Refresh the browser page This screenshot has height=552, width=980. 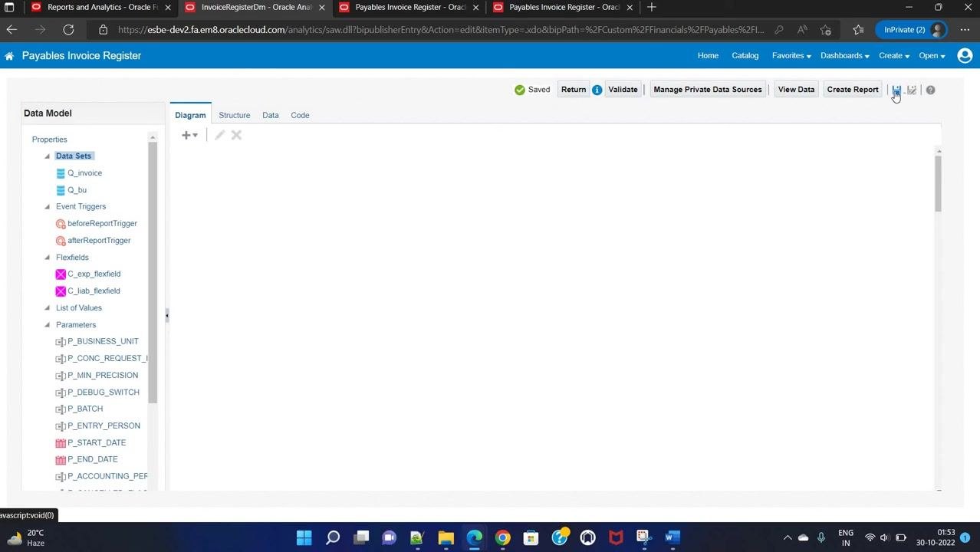68,30
